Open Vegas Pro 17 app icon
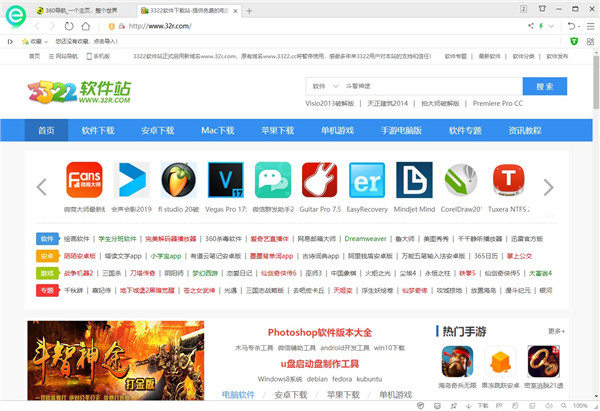The height and width of the screenshot is (411, 600). 226,179
